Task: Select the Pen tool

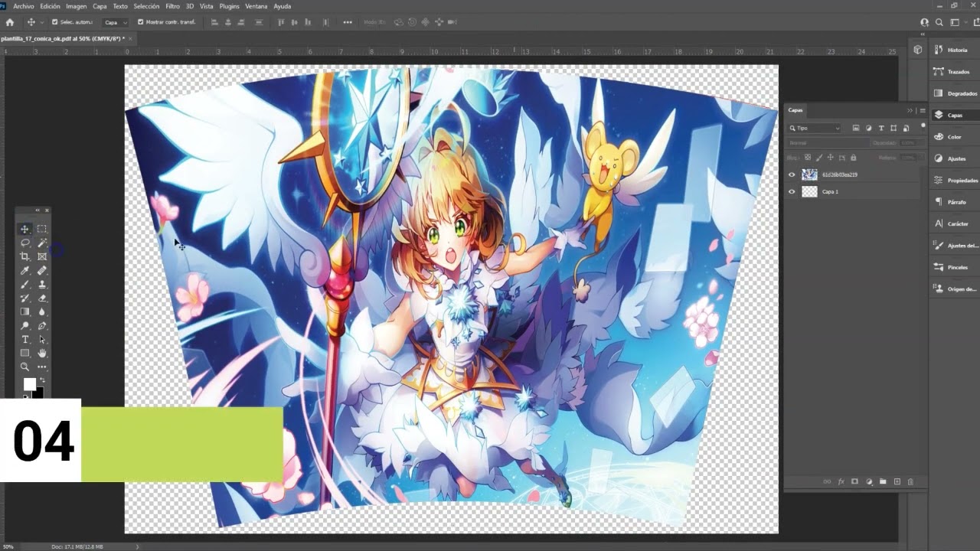Action: point(42,326)
